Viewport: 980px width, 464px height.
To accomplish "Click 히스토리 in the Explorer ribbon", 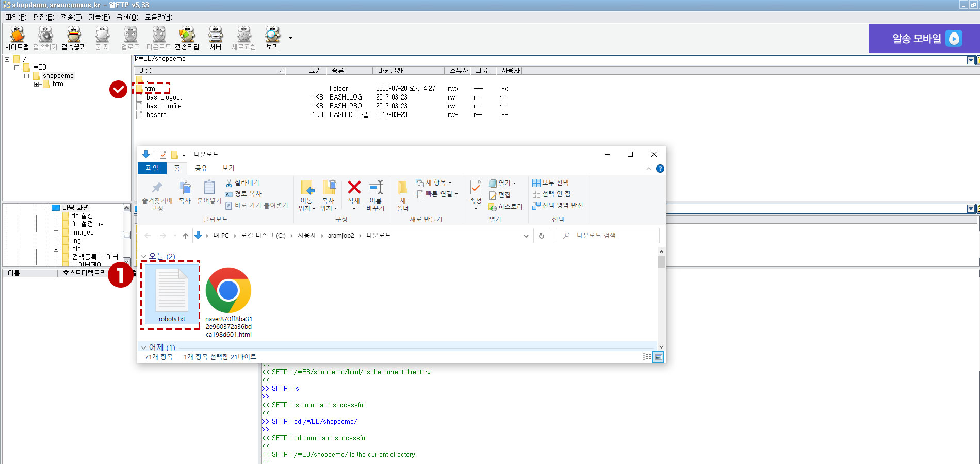I will (x=505, y=207).
